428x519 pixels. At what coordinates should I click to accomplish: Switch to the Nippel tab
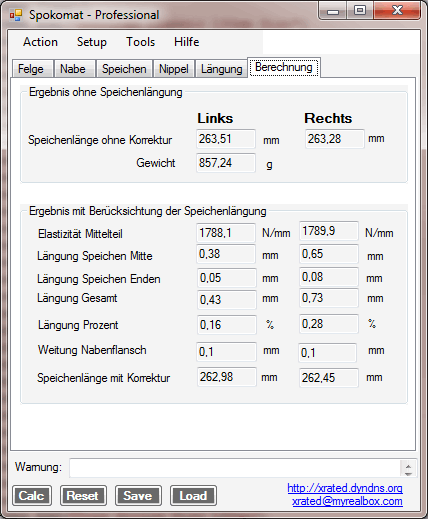click(x=174, y=69)
